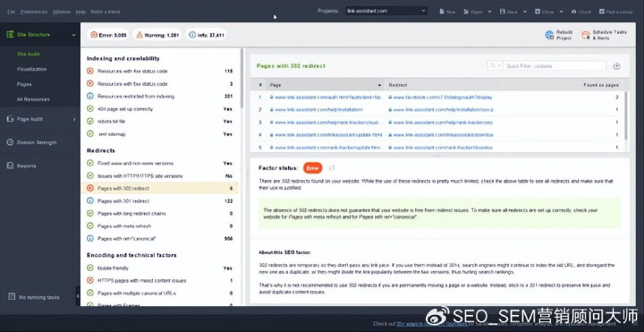This screenshot has width=644, height=332.
Task: Expand the Open button dropdown arrow
Action: coord(489,12)
